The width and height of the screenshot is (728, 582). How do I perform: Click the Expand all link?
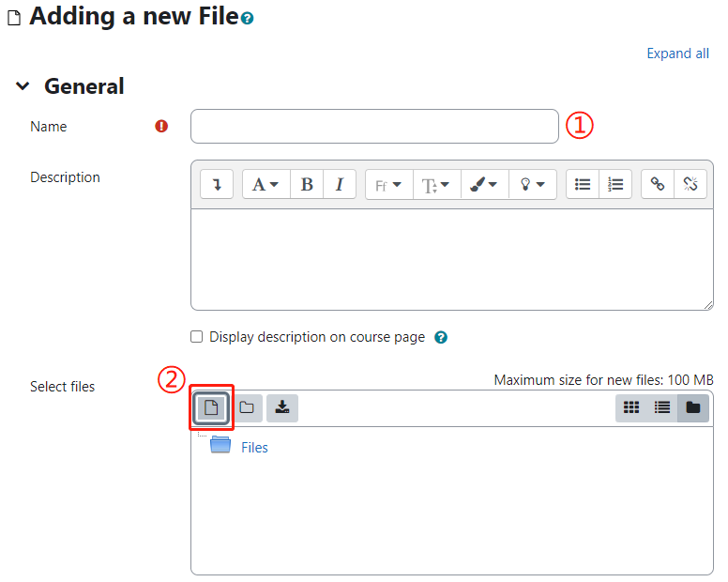[678, 54]
